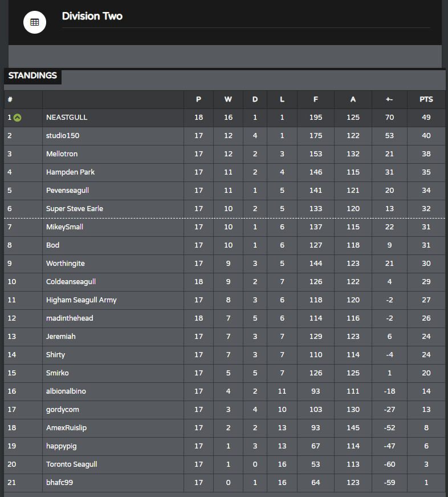Click the green up-arrow icon next to rank 1
Viewport: 448px width, 497px height.
click(x=18, y=118)
